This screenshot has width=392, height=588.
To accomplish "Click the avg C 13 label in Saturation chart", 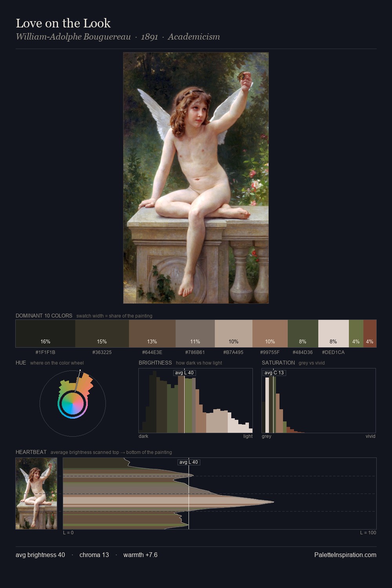I will pyautogui.click(x=274, y=373).
